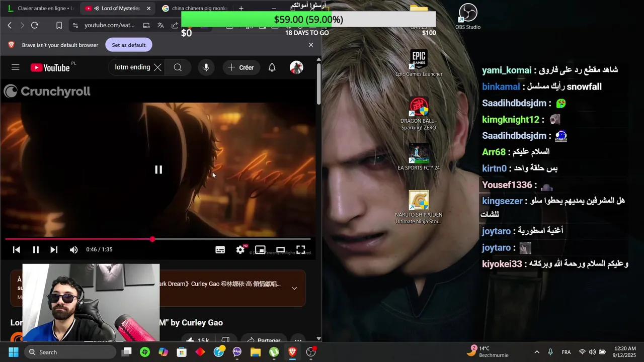
Task: Reload the current page
Action: tap(35, 25)
